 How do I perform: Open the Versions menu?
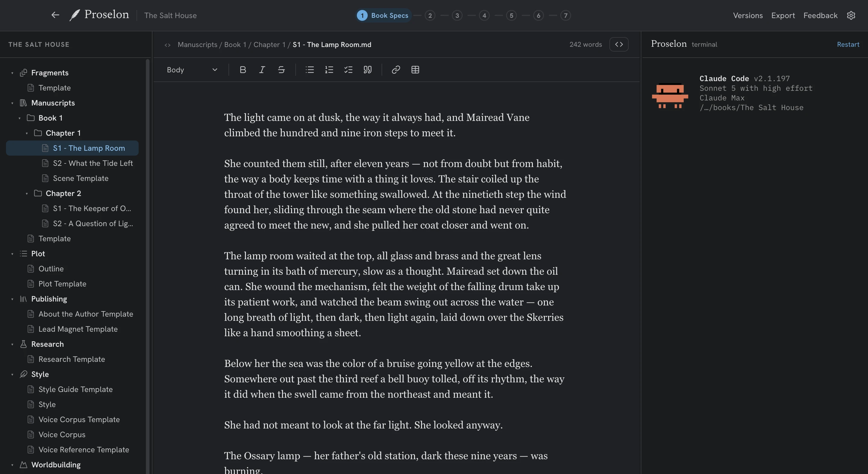tap(748, 15)
